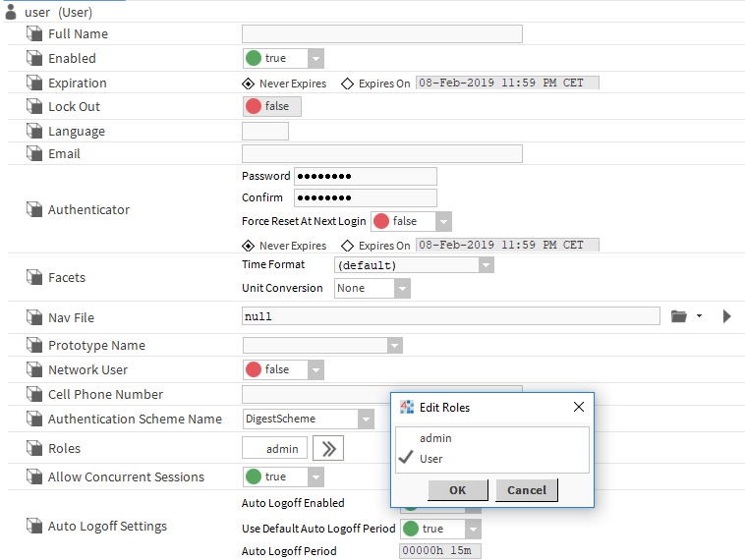Open Roles editor with double-chevron button

(x=327, y=448)
